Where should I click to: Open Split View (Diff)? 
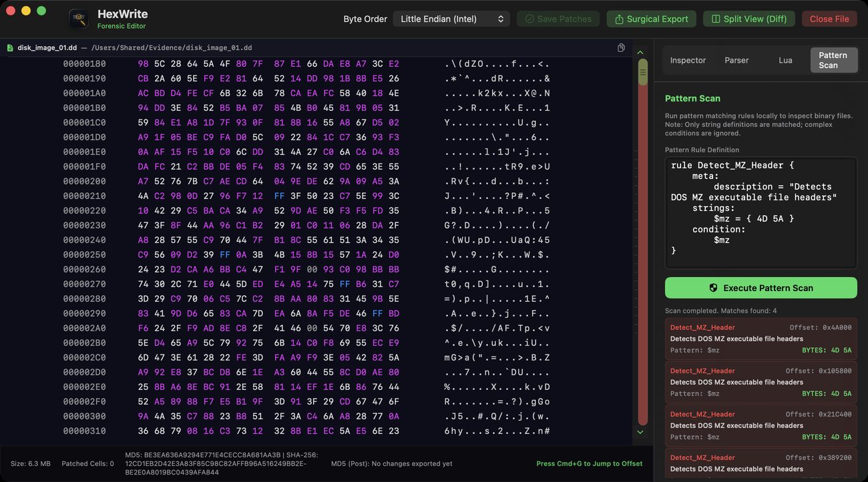pyautogui.click(x=749, y=19)
